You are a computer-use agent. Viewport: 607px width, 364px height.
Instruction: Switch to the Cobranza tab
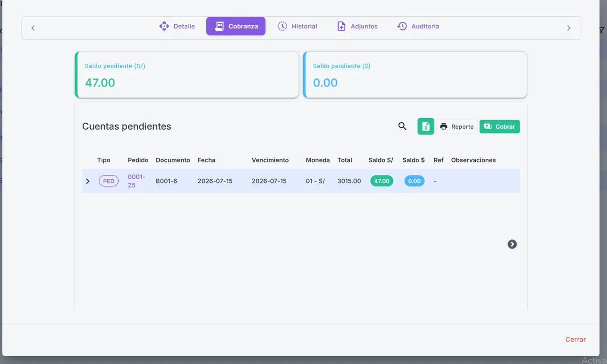[x=236, y=26]
